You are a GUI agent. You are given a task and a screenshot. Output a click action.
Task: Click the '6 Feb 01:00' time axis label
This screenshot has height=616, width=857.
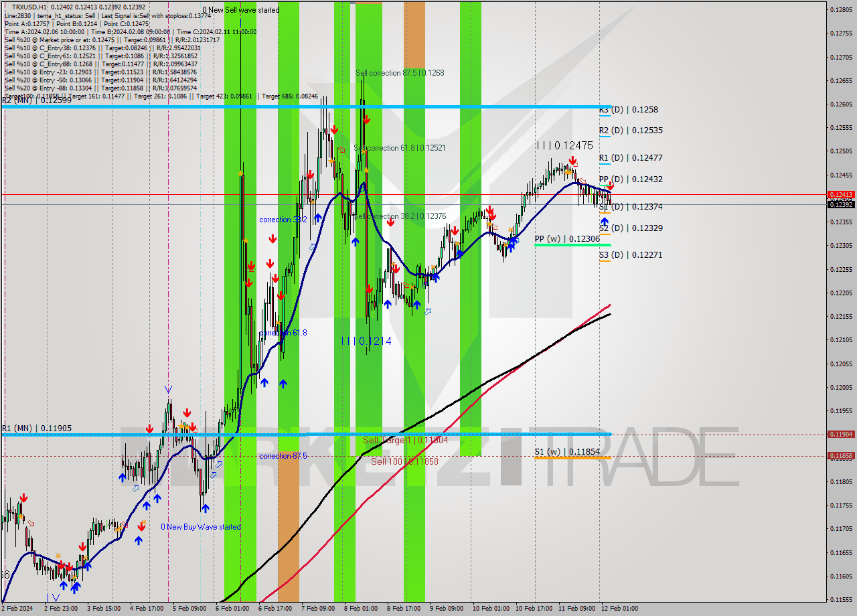click(x=232, y=609)
